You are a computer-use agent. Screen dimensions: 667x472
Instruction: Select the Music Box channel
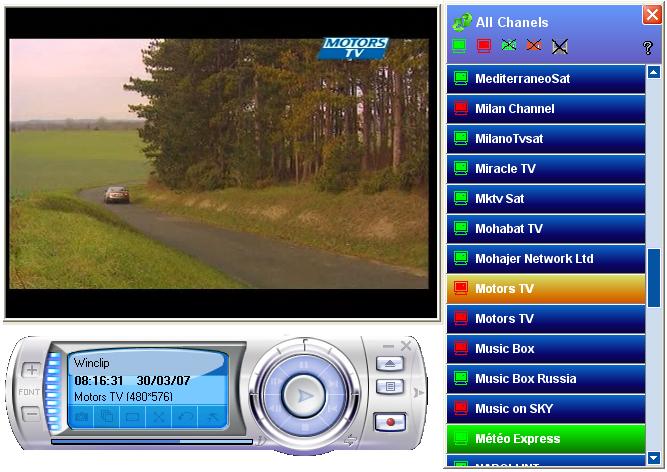546,349
